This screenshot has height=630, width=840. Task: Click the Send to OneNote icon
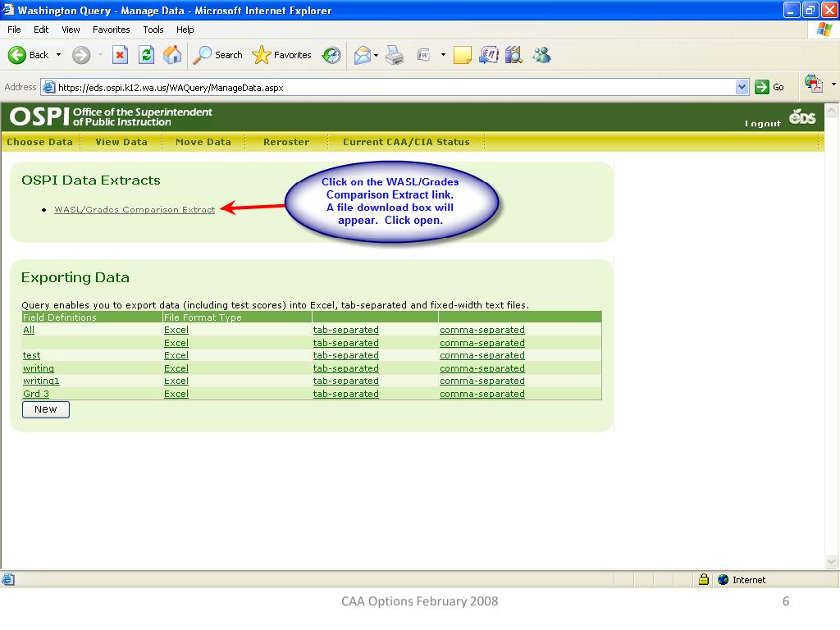click(489, 55)
